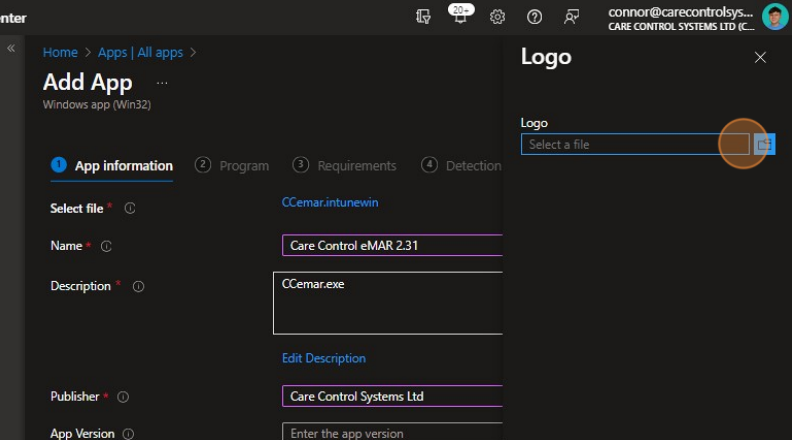This screenshot has width=792, height=440.
Task: Open the help question mark icon
Action: click(534, 17)
